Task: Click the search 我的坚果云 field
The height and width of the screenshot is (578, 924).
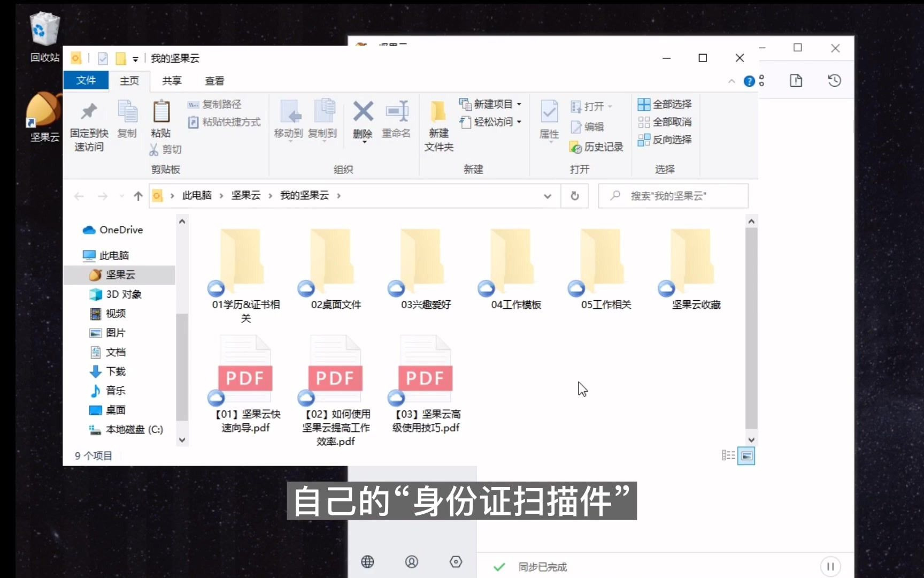Action: (674, 196)
